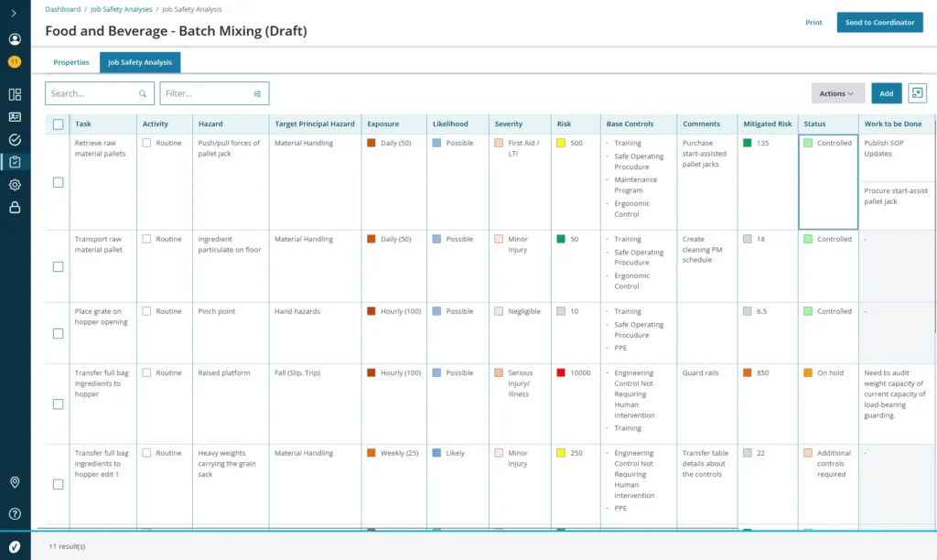Open the notifications badge showing 11

tap(15, 62)
